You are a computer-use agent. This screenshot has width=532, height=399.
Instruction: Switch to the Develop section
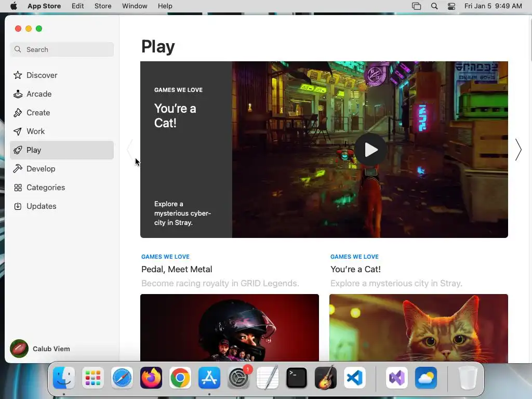point(62,169)
